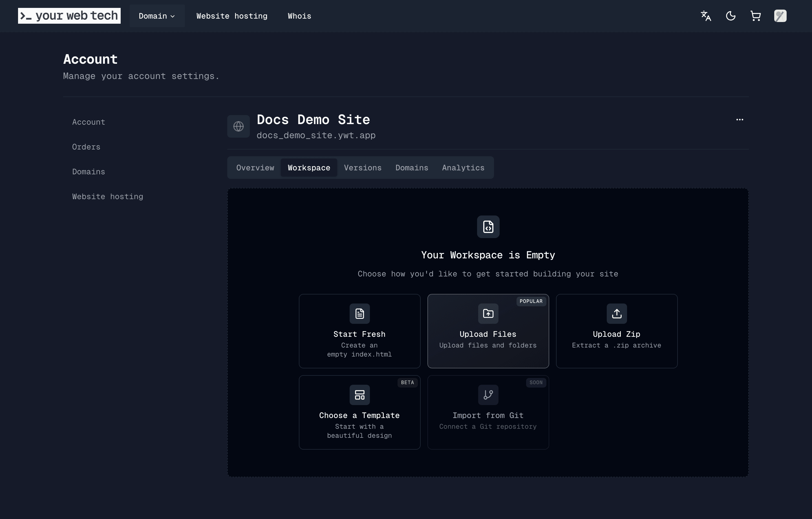Go to Website hosting in top nav
The width and height of the screenshot is (812, 519).
(232, 16)
